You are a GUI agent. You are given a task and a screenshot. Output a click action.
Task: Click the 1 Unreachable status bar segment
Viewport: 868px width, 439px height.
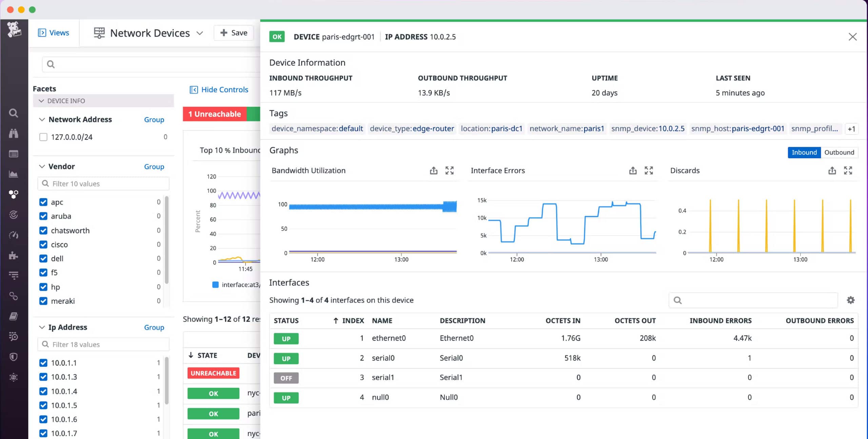tap(215, 114)
